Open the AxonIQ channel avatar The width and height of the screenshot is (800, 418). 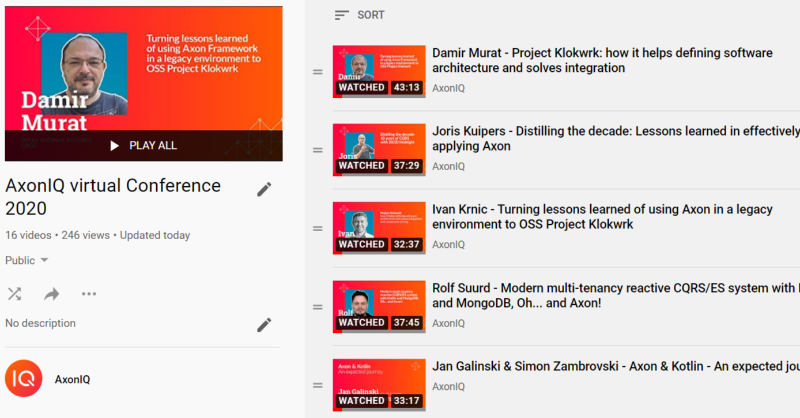(23, 378)
